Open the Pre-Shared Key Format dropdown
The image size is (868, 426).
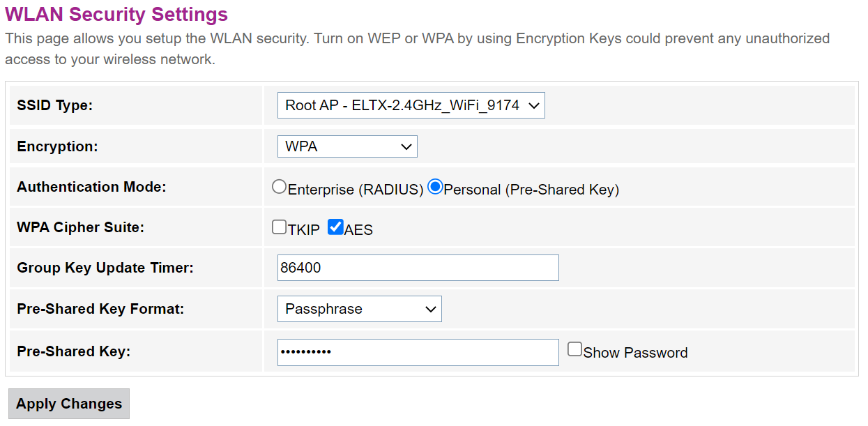point(359,309)
